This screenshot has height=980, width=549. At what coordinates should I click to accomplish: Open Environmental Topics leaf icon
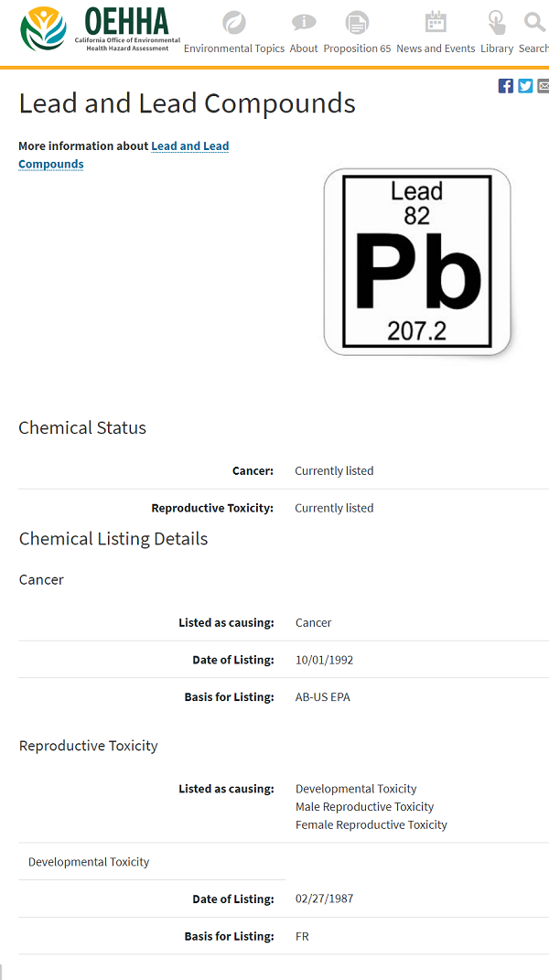click(234, 23)
